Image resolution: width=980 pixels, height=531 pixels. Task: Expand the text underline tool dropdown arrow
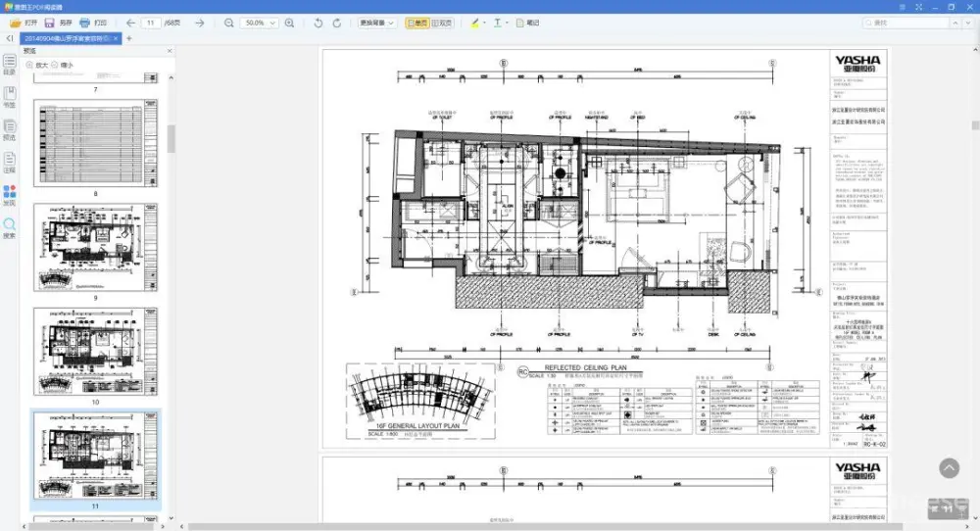click(508, 23)
